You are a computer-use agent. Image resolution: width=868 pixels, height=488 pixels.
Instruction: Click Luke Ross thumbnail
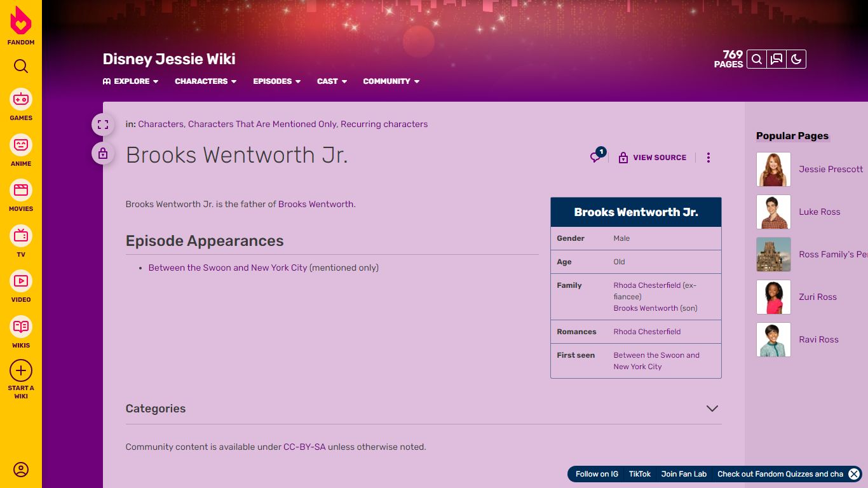click(773, 212)
